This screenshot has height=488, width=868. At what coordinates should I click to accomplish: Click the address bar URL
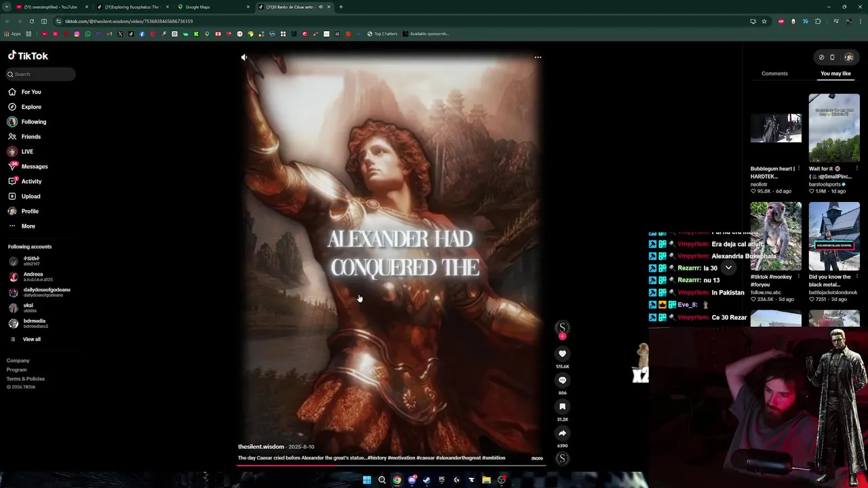pyautogui.click(x=129, y=22)
